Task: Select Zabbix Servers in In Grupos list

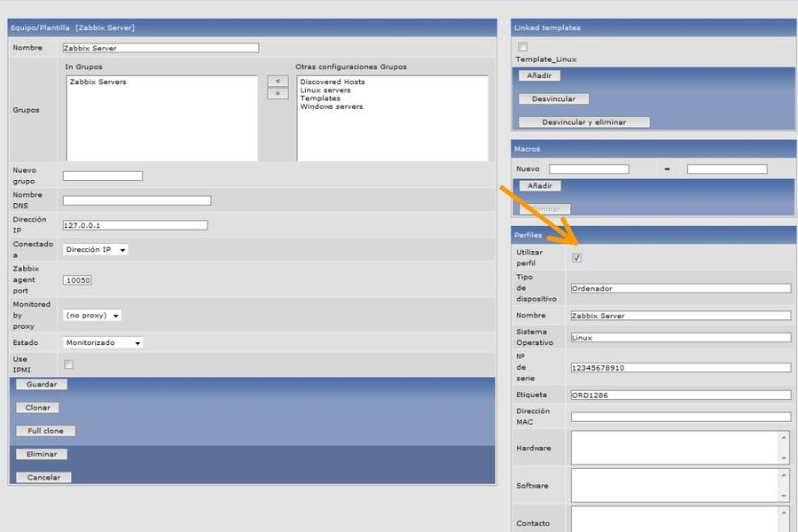Action: point(98,82)
